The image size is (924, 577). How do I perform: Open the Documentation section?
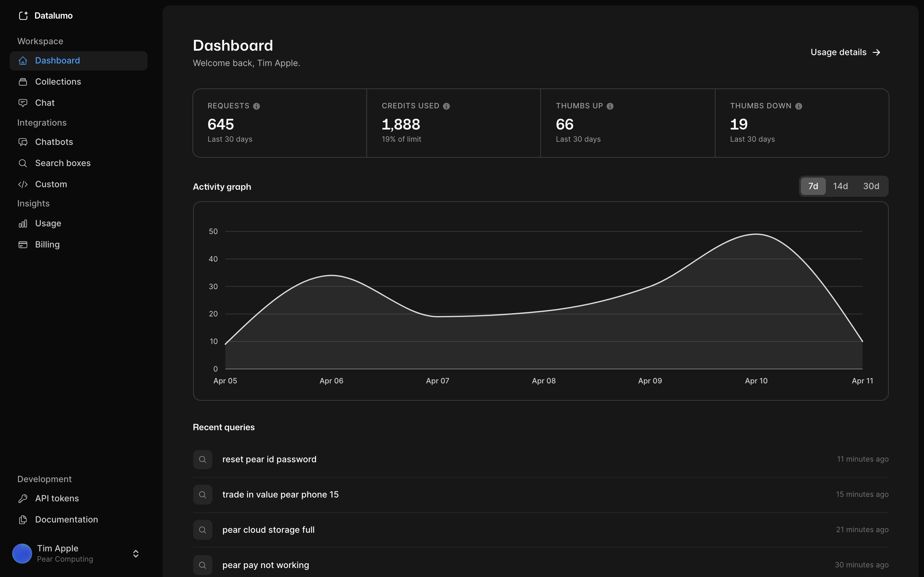pos(66,519)
